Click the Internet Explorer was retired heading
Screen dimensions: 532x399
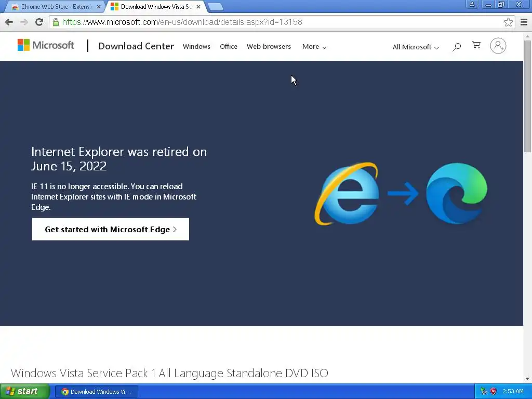(119, 159)
